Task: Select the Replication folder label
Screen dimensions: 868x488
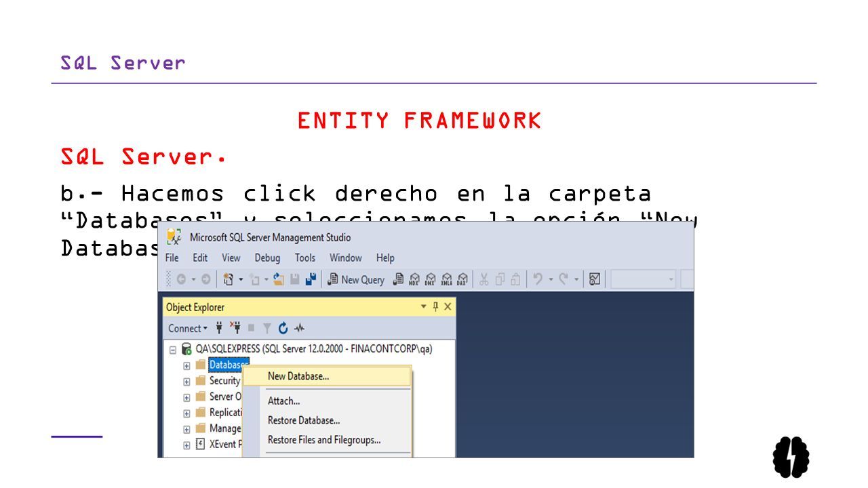Action: (x=225, y=413)
